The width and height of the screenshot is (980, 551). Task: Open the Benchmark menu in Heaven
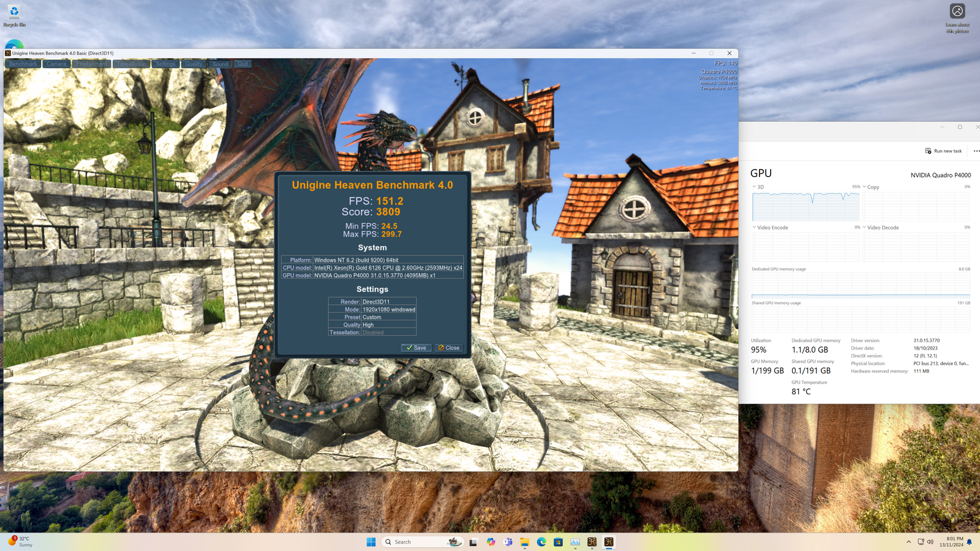click(23, 64)
